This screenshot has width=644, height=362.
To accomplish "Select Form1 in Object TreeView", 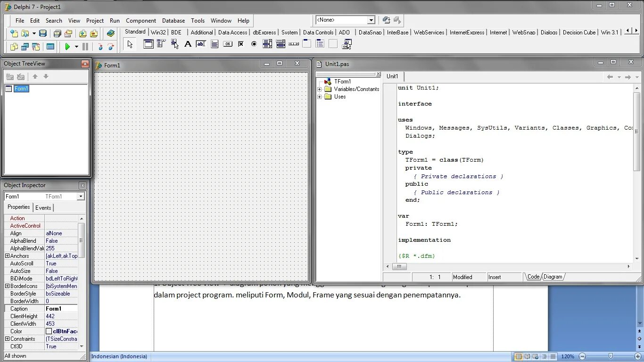I will [x=21, y=89].
